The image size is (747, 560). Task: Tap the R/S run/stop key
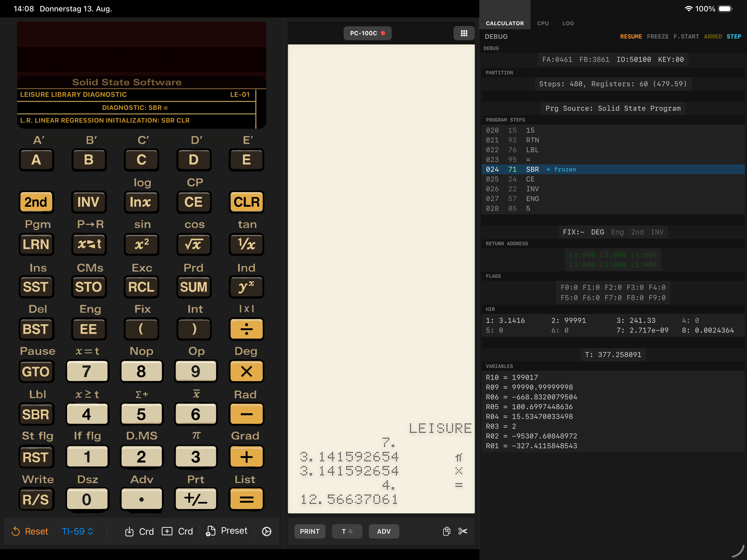36,499
